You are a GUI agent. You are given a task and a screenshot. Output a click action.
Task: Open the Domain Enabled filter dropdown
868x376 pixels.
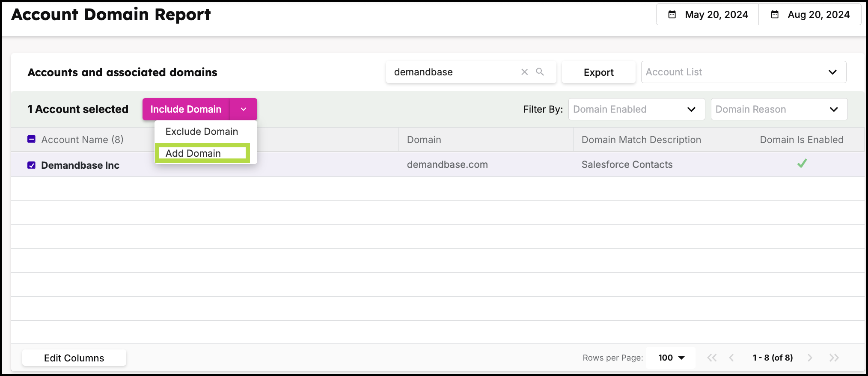[x=636, y=109]
